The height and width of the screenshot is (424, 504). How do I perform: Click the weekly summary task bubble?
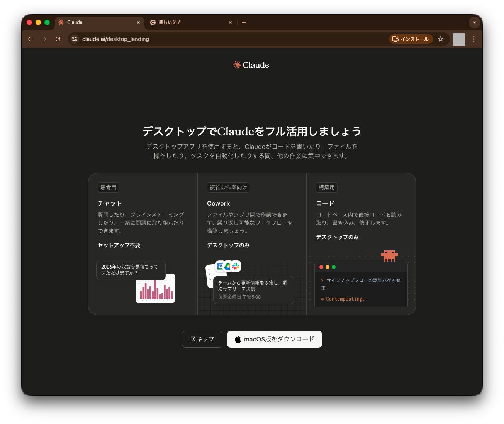pos(253,290)
